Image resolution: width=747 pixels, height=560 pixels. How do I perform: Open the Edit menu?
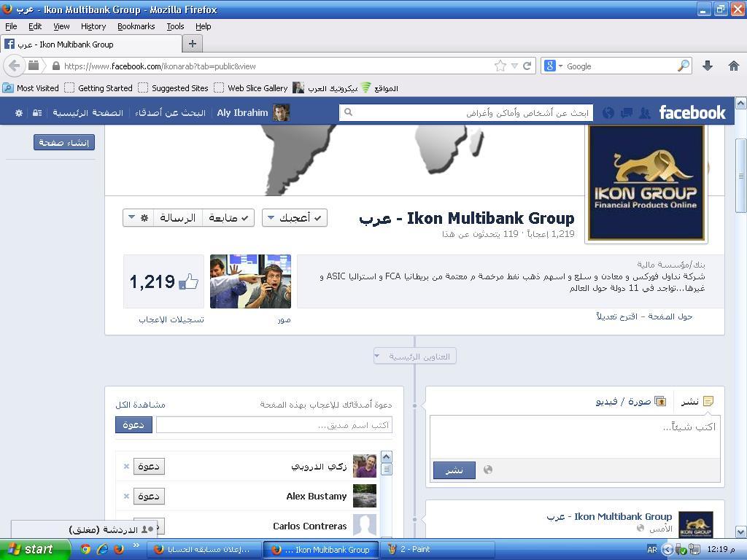pyautogui.click(x=35, y=26)
